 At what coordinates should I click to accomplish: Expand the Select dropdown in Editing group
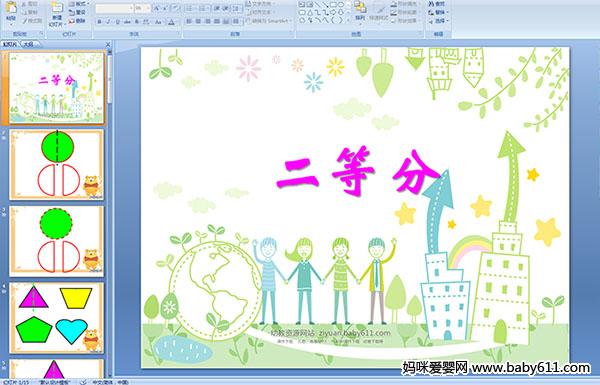[438, 21]
